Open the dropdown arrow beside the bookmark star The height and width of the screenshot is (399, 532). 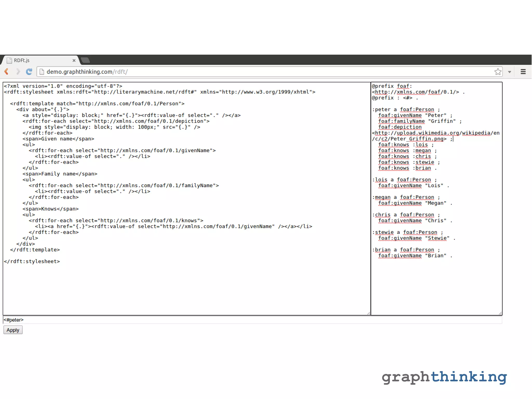tap(509, 72)
